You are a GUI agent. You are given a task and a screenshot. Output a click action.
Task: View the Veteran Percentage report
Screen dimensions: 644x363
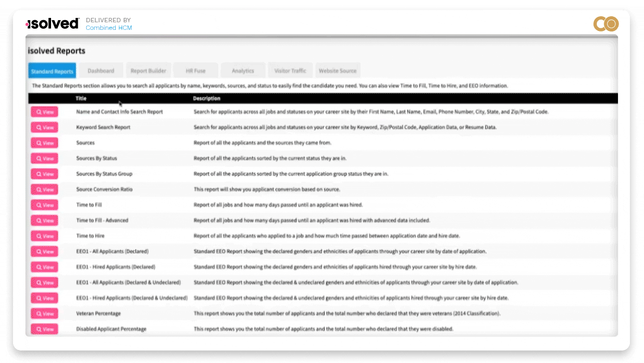(45, 313)
